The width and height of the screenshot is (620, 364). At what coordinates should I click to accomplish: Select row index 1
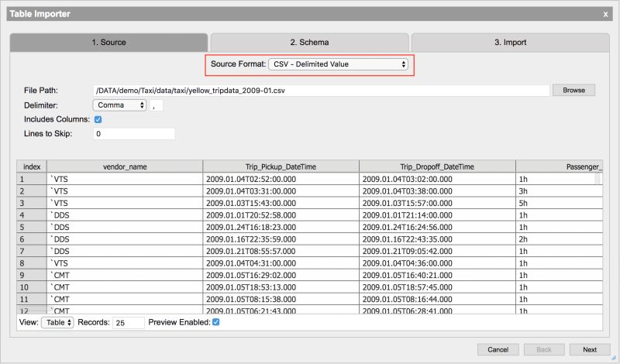32,179
